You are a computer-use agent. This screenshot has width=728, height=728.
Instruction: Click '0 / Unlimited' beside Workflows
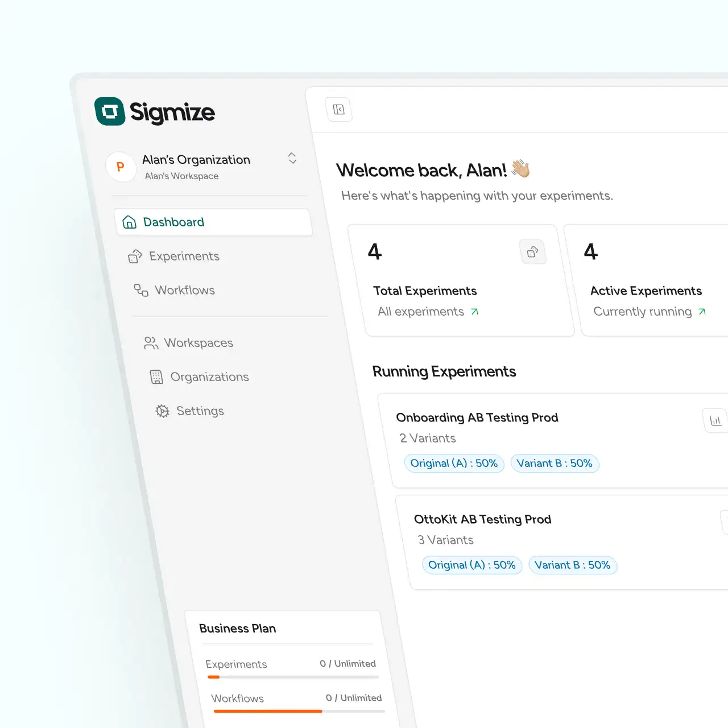[354, 698]
